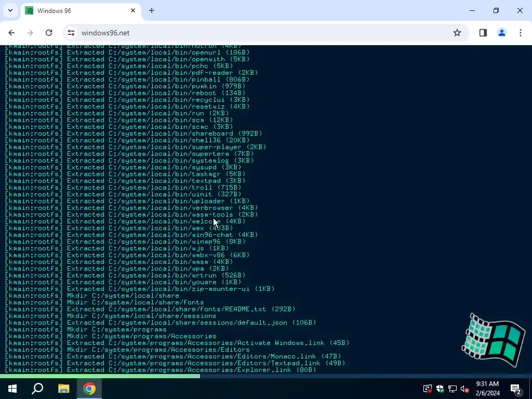
Task: Open a new browser tab
Action: (x=152, y=10)
